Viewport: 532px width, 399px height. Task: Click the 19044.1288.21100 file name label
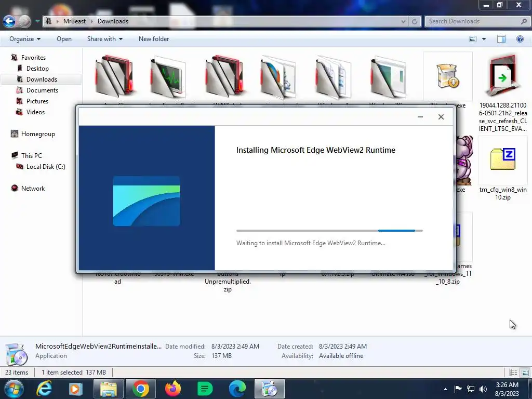pyautogui.click(x=503, y=117)
